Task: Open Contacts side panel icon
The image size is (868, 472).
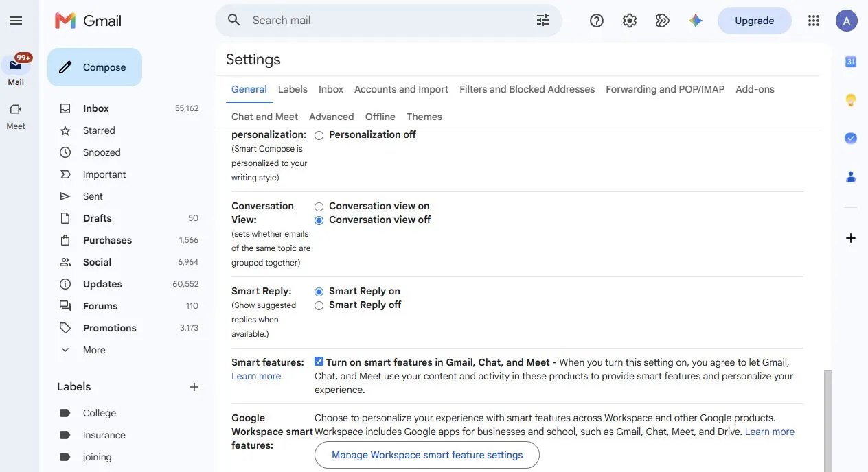Action: [851, 176]
